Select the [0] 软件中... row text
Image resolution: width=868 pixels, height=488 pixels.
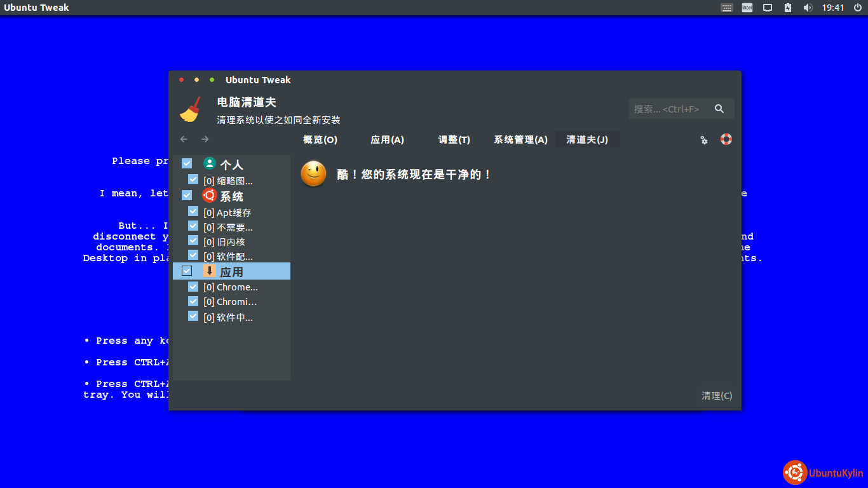point(228,318)
